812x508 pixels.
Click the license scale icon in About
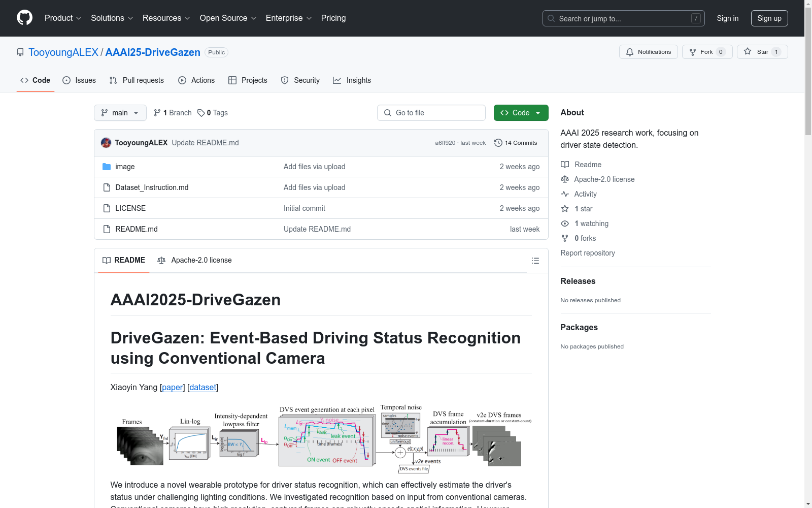(x=565, y=179)
